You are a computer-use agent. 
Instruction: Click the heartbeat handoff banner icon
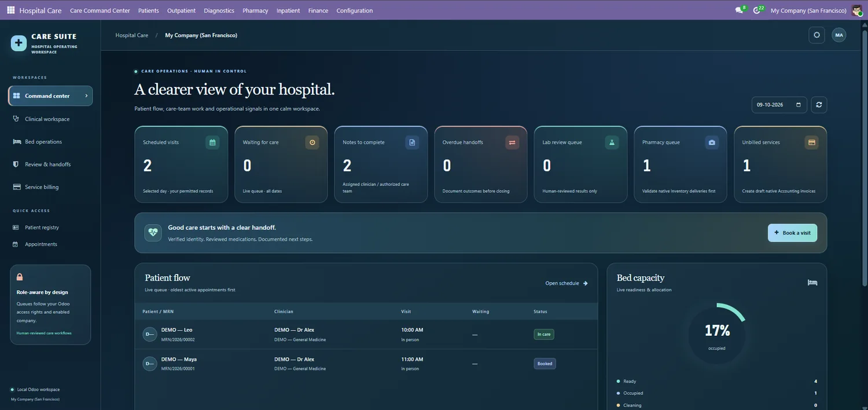click(153, 233)
